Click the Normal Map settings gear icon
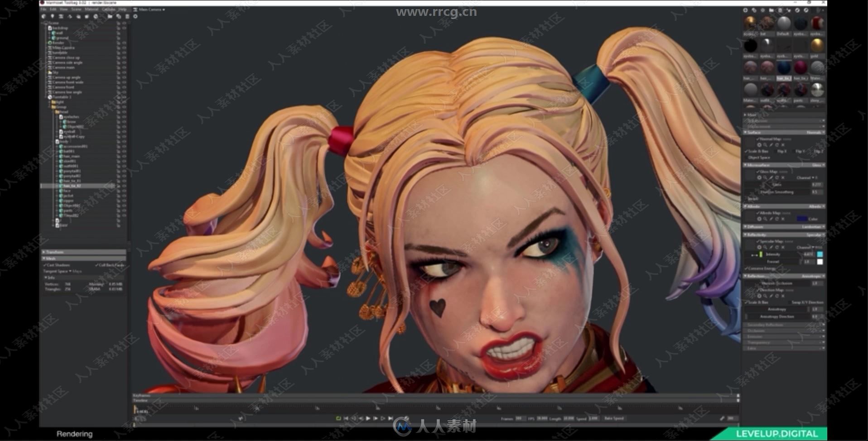The image size is (868, 441). coord(759,145)
